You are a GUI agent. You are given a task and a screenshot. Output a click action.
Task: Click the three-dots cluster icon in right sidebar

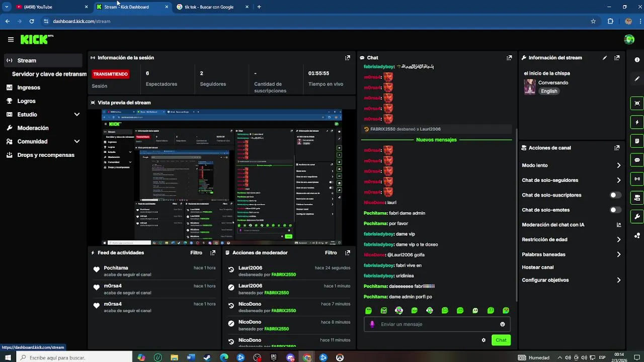tap(637, 235)
